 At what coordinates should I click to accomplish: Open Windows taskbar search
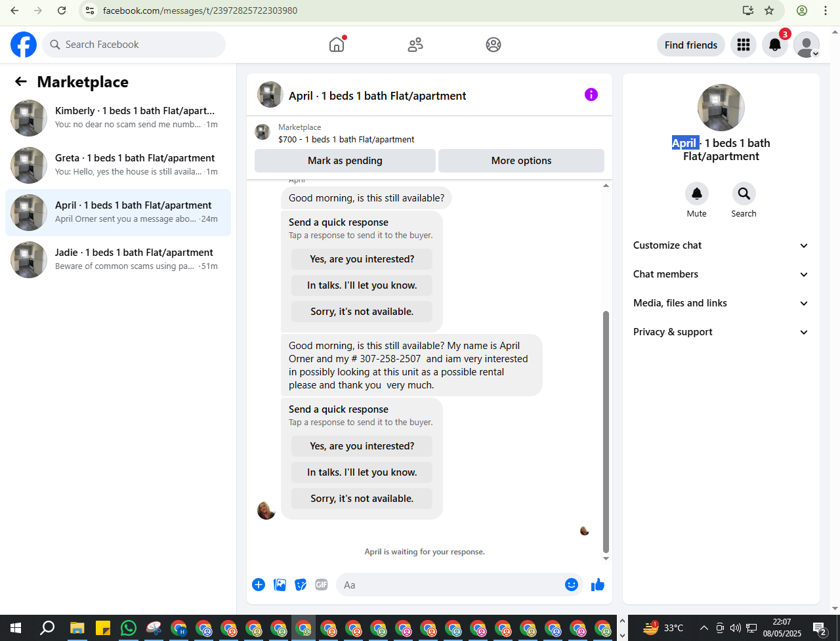[47, 628]
